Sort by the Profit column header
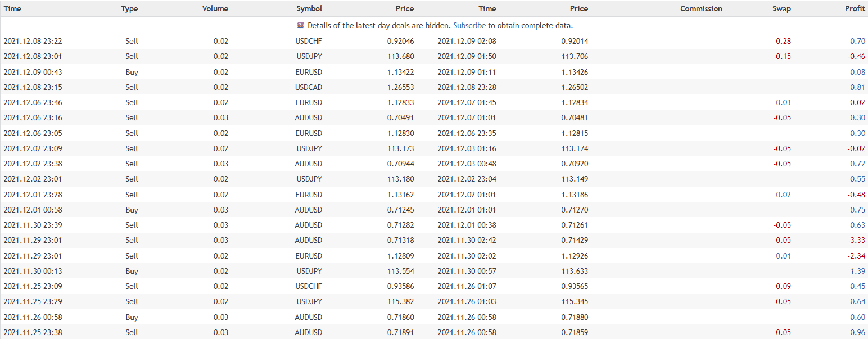This screenshot has width=868, height=339. [855, 8]
